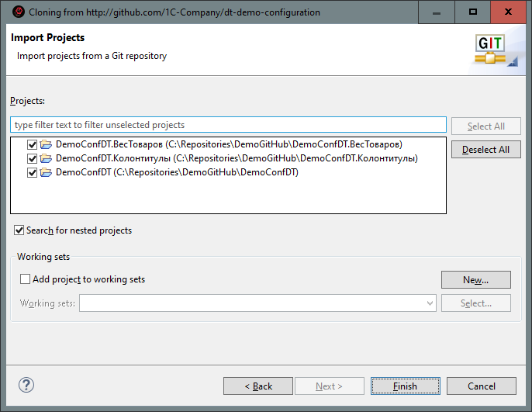Click the GIT logo in the header
532x412 pixels.
pos(490,49)
